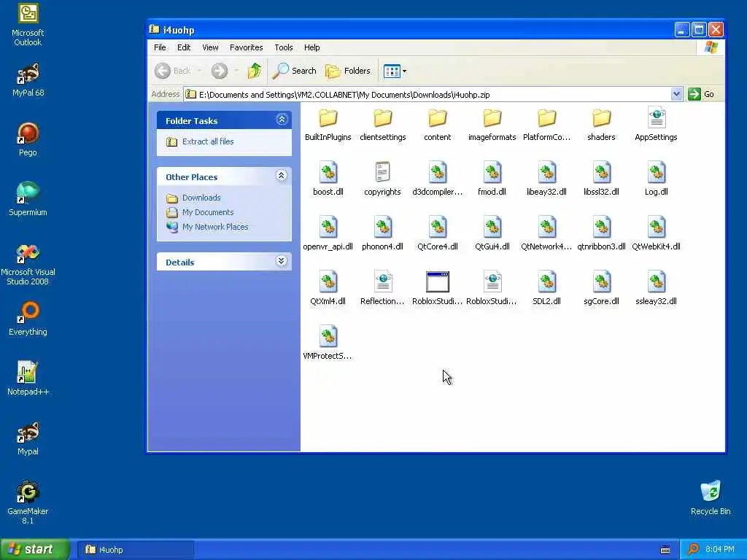Open the Edit menu
Screen dimensions: 747x560
click(x=184, y=47)
